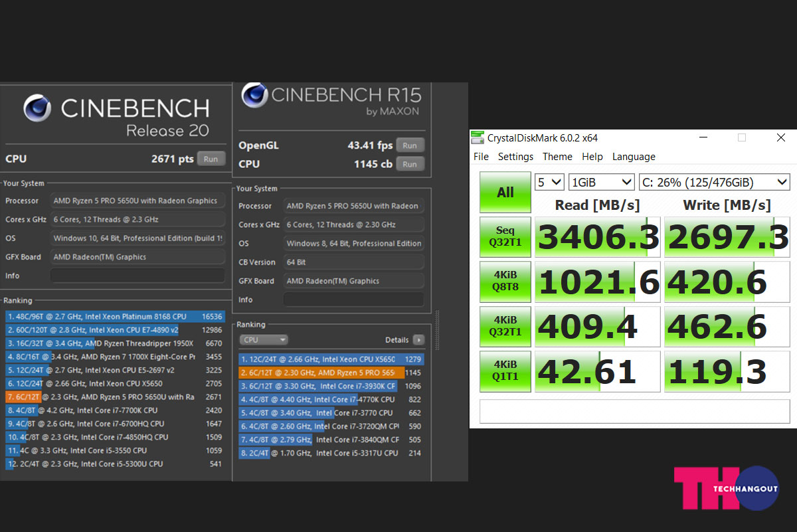Select AMD Ryzen Threadripper 1950X ranking row

[115, 343]
